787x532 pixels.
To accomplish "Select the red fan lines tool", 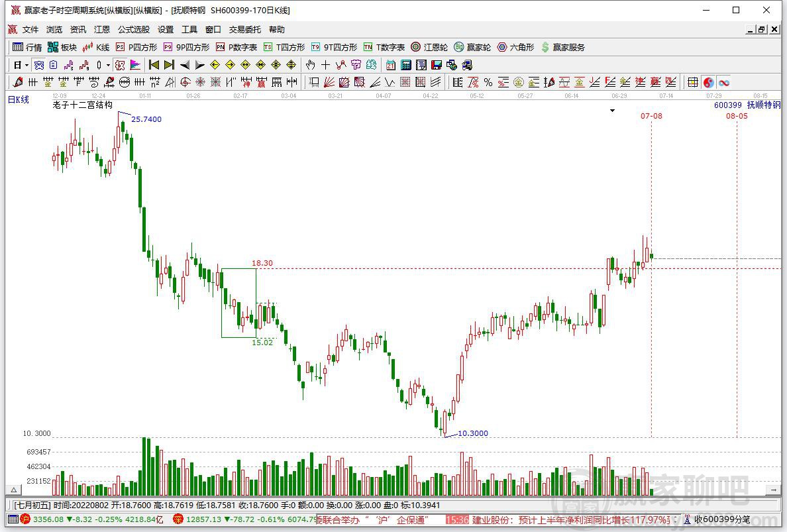I will click(329, 82).
